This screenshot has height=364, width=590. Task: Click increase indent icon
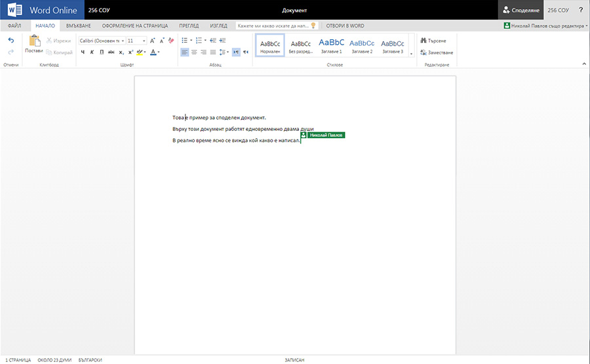(x=222, y=40)
